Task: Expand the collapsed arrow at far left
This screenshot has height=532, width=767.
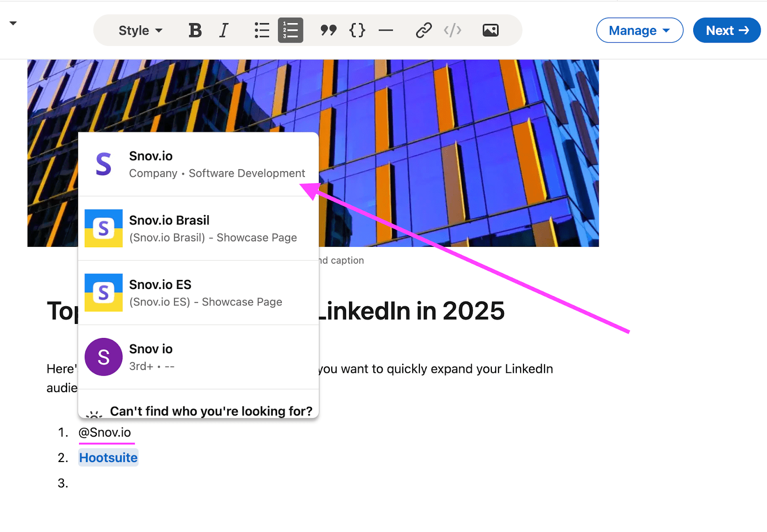Action: click(x=13, y=23)
